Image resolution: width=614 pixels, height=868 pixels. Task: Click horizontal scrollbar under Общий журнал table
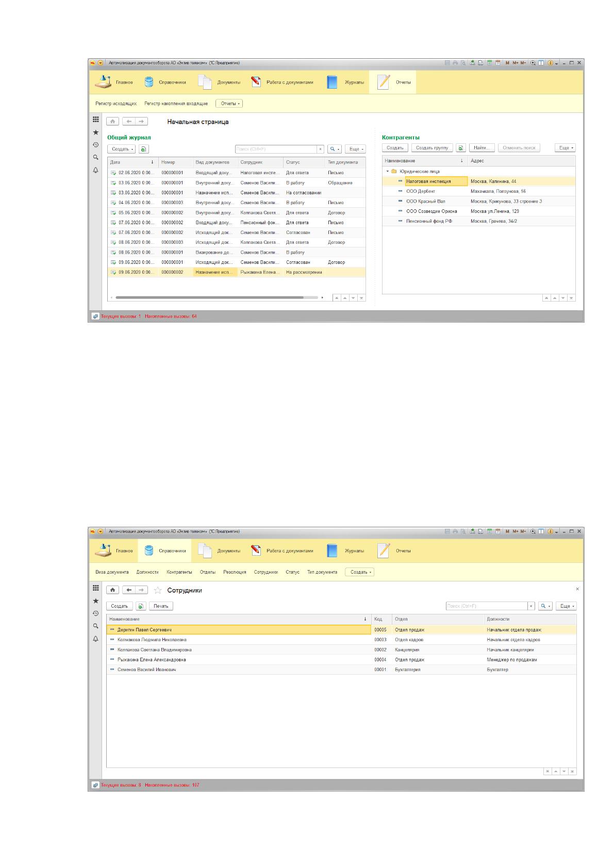(209, 297)
